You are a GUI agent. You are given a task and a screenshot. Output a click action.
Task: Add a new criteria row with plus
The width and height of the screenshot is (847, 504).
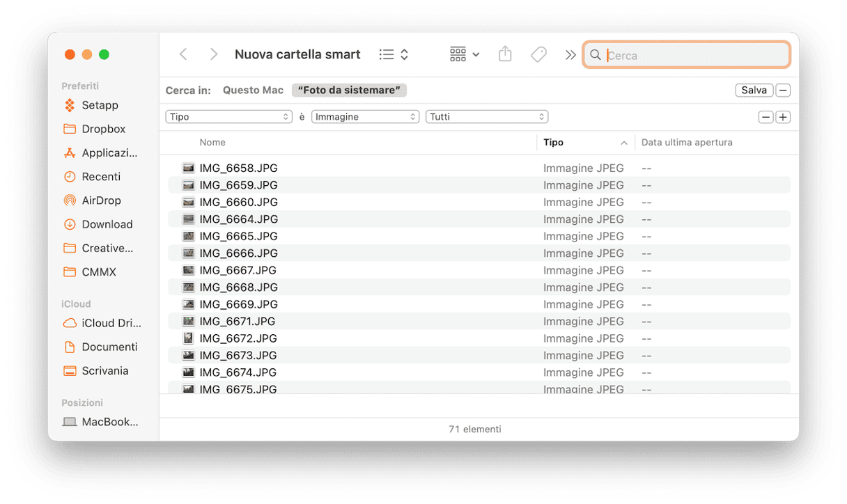pos(783,117)
